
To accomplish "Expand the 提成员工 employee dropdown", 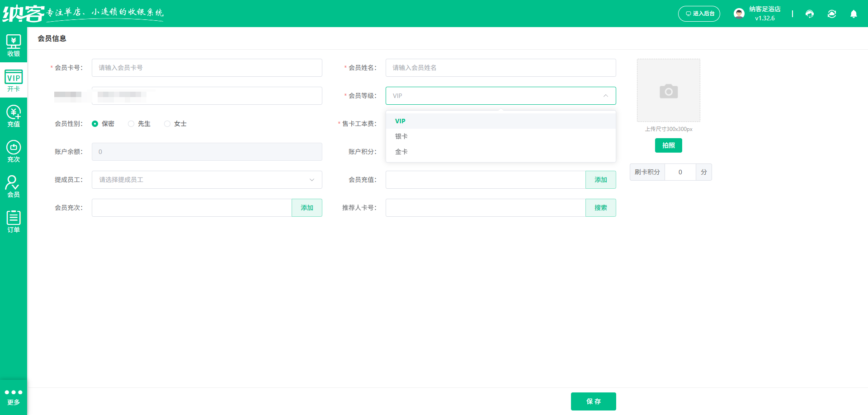I will [311, 180].
